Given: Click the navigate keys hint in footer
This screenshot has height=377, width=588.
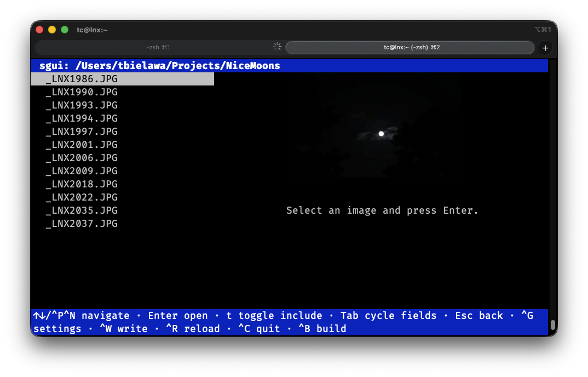Looking at the screenshot, I should [x=82, y=316].
